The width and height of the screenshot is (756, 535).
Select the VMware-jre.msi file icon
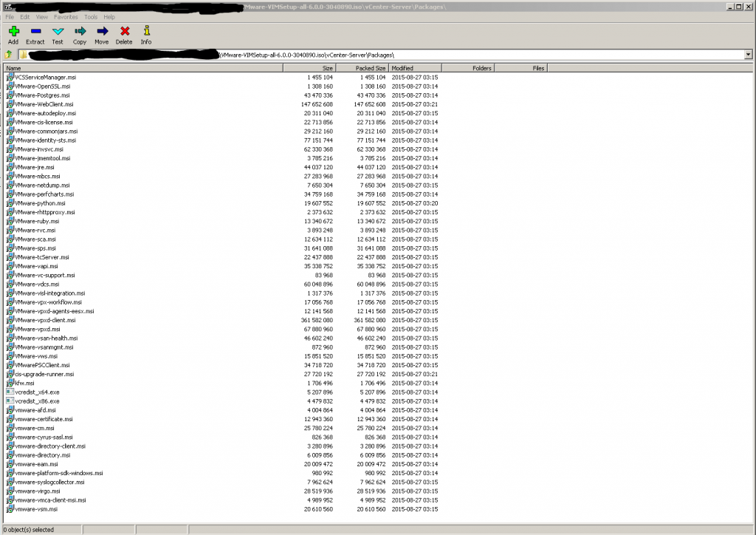pyautogui.click(x=10, y=167)
